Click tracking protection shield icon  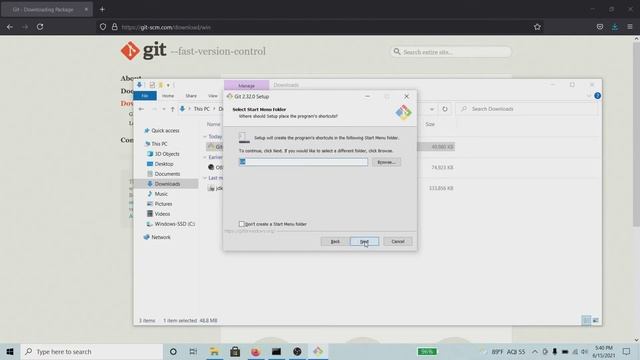[x=103, y=27]
